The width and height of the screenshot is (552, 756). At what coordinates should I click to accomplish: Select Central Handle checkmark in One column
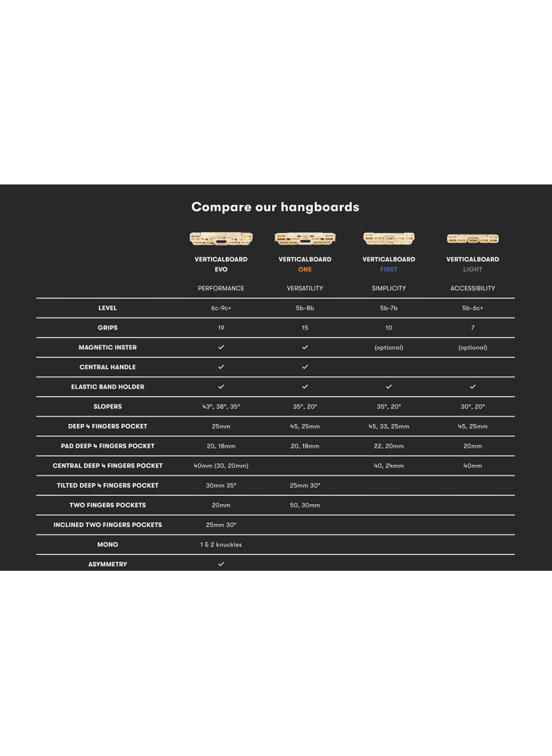click(305, 367)
